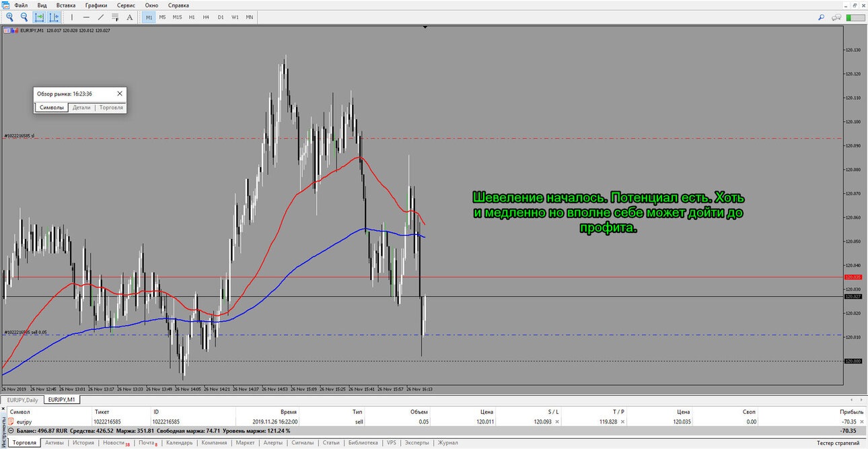Switch to M1 timeframe

(149, 17)
